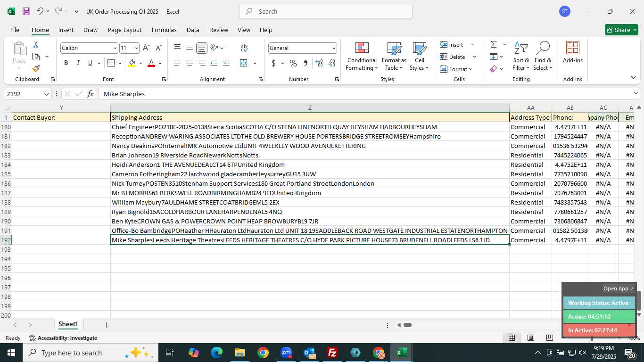Switch to the Data tab
Viewport: 644px width, 362px height.
pyautogui.click(x=193, y=30)
